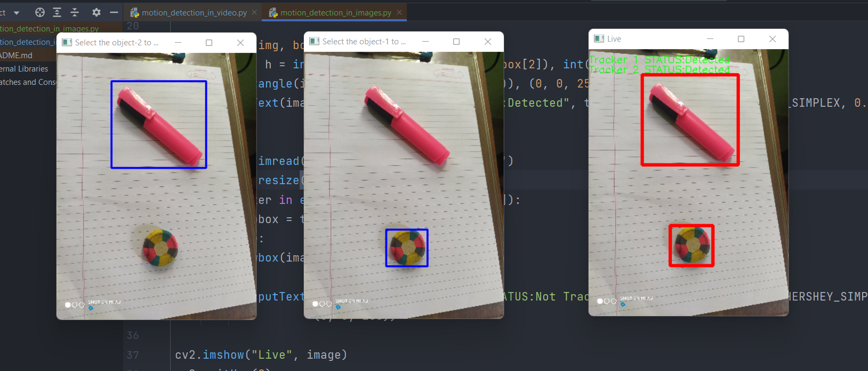The width and height of the screenshot is (868, 371).
Task: Click the Select the object-1 window title
Action: pyautogui.click(x=364, y=42)
